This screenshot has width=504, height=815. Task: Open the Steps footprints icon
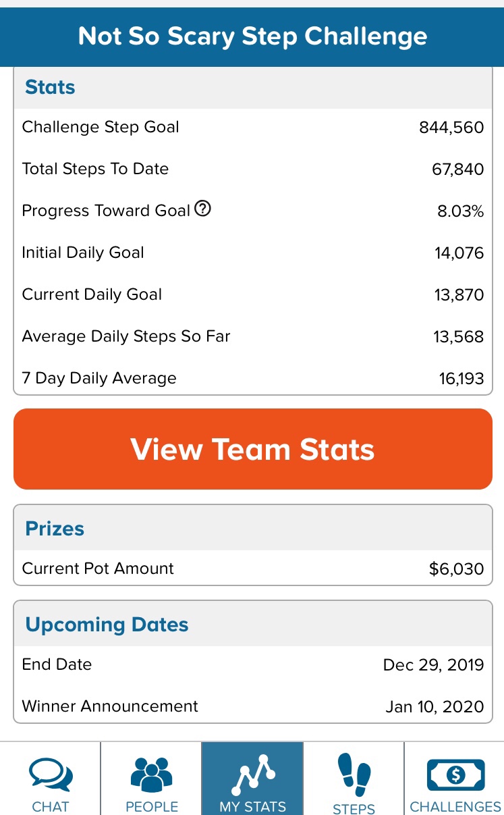pyautogui.click(x=354, y=774)
